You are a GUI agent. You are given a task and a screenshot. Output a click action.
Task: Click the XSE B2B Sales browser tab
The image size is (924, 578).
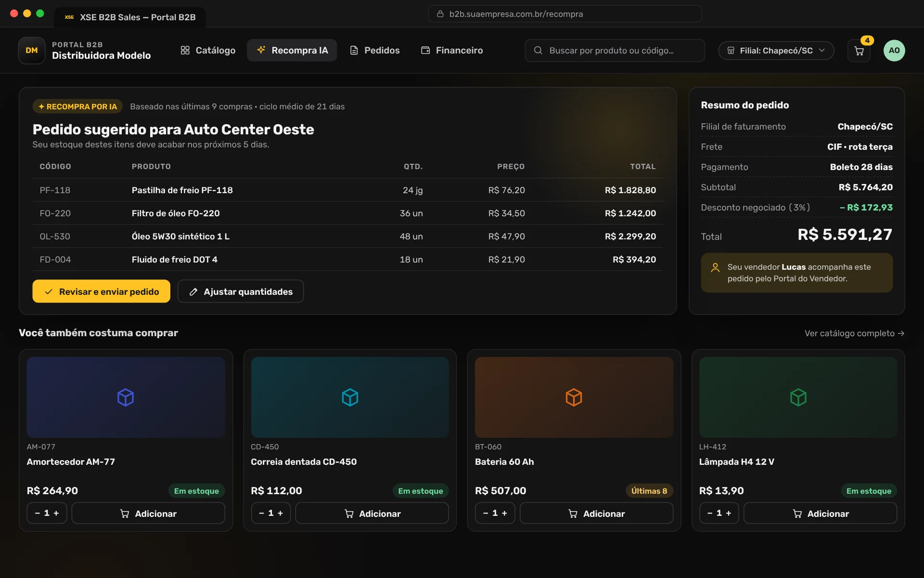pos(130,17)
